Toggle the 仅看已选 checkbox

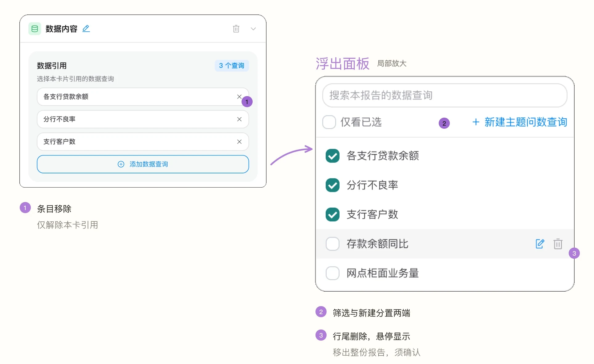(x=329, y=122)
